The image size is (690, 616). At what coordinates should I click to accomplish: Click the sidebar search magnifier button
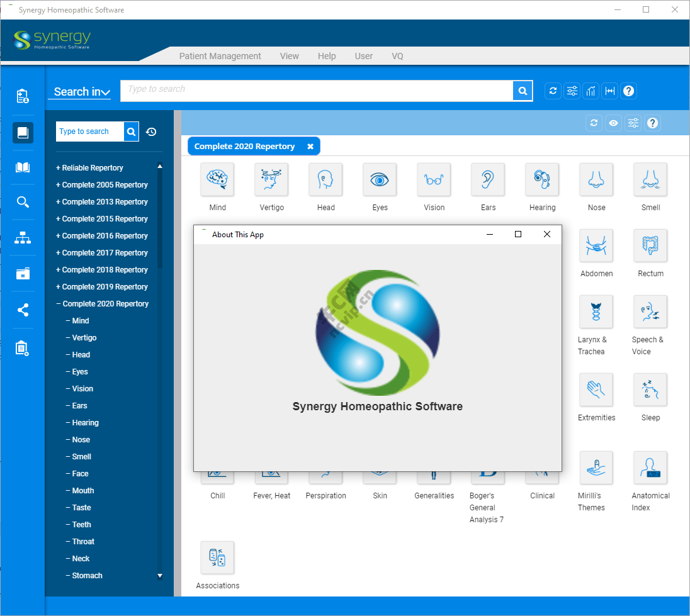point(131,132)
